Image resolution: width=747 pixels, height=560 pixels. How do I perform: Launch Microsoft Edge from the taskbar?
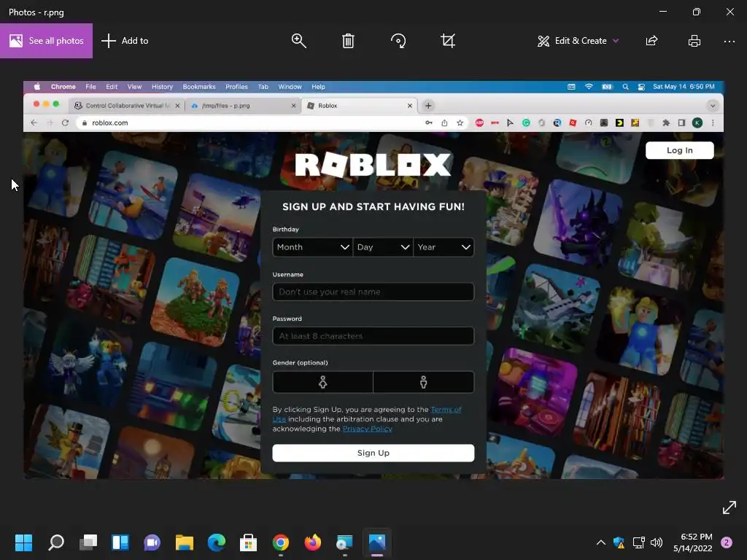pyautogui.click(x=216, y=542)
